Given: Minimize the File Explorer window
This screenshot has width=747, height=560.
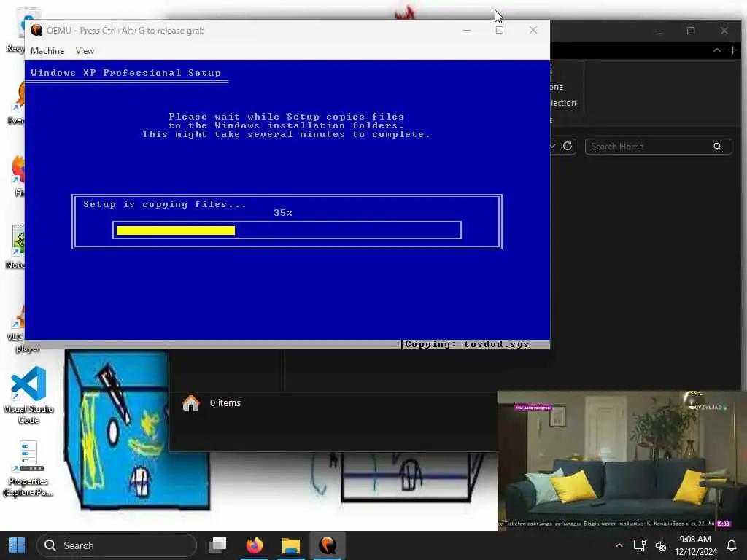Looking at the screenshot, I should coord(658,31).
